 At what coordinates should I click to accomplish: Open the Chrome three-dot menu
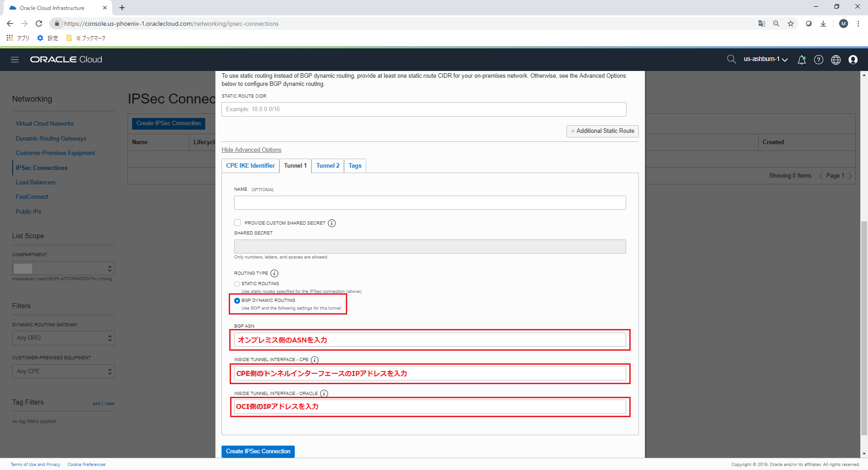858,23
